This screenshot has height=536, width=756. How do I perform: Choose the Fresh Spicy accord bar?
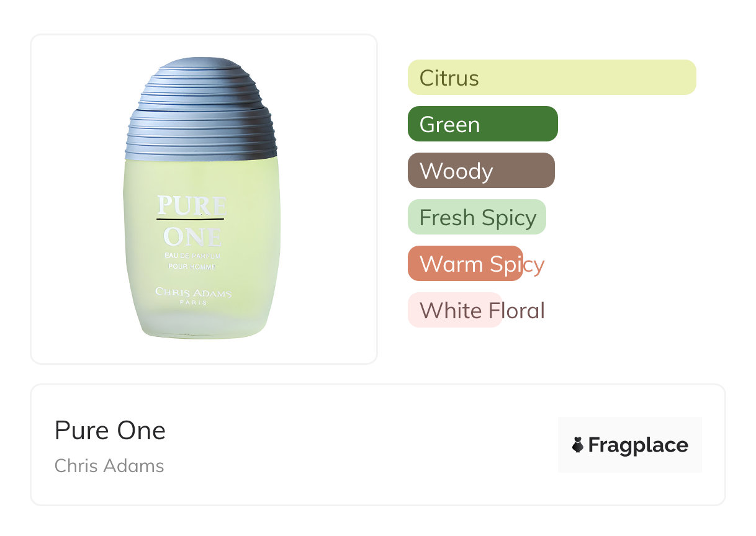(477, 217)
